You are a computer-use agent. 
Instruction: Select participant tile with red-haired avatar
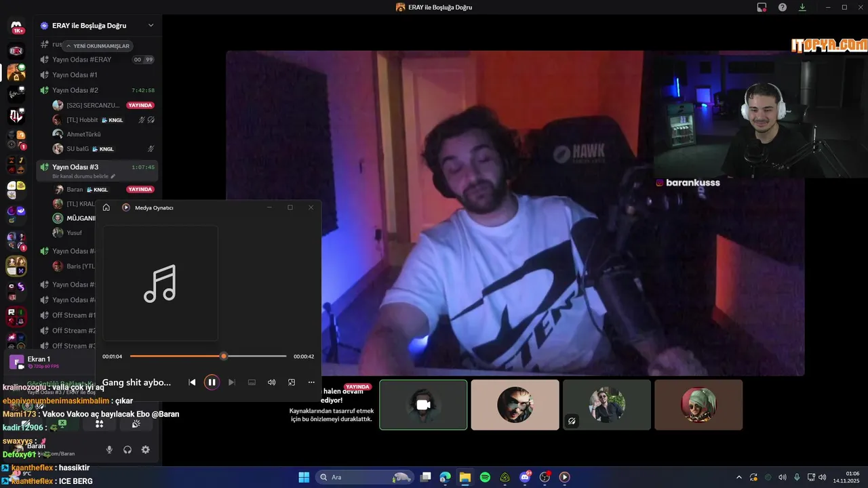[x=698, y=405]
